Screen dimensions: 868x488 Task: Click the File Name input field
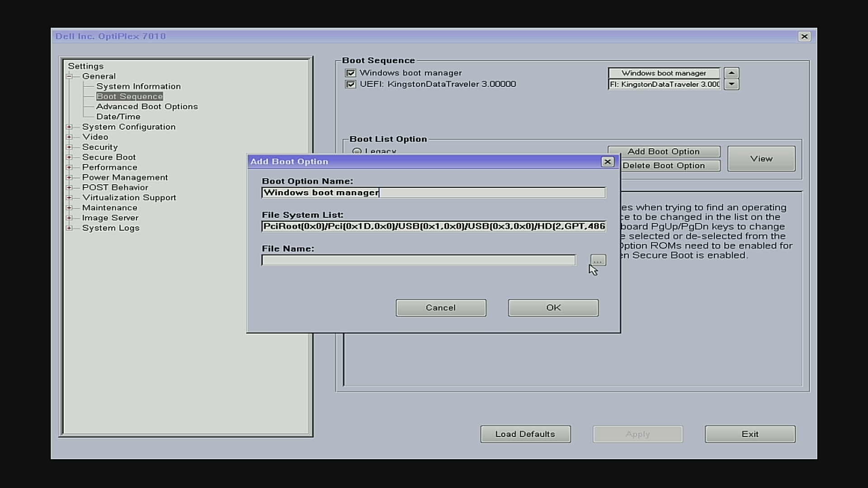[419, 260]
